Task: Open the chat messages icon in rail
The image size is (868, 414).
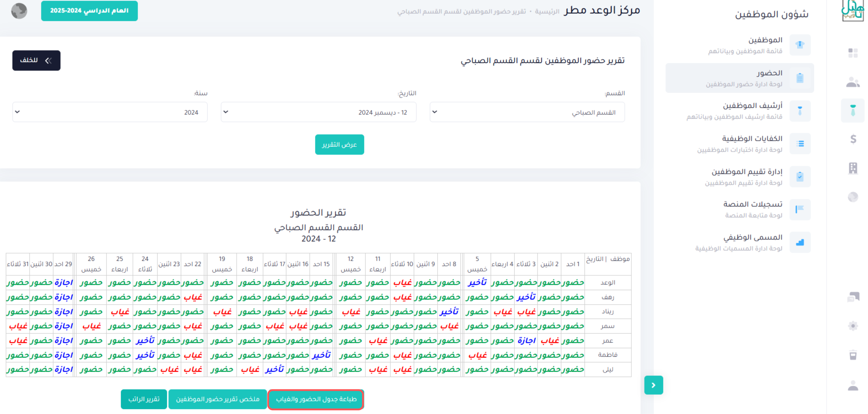Action: [x=853, y=297]
